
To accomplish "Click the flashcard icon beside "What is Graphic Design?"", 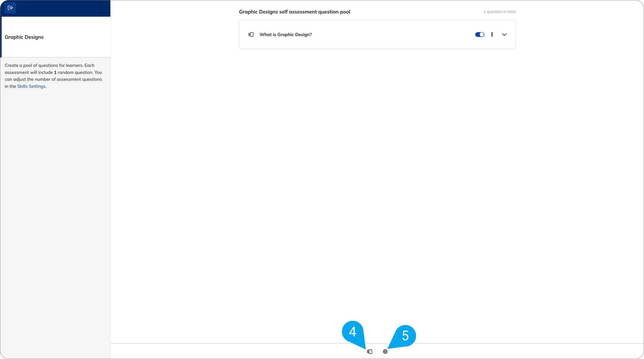I will [x=251, y=34].
